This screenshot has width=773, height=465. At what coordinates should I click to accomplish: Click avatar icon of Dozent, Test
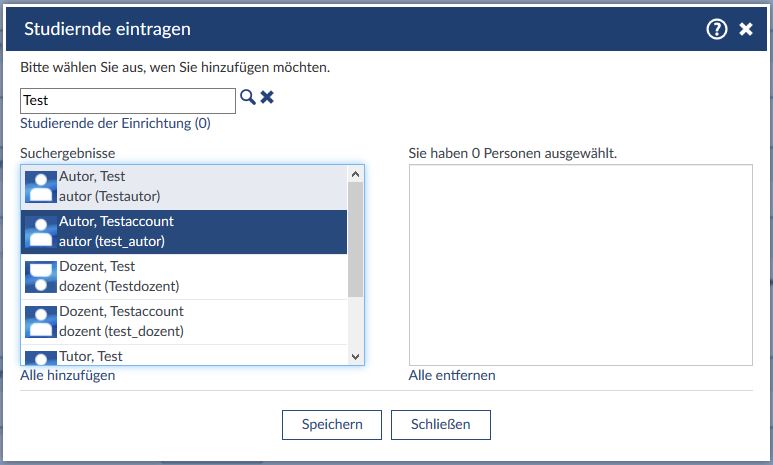40,277
